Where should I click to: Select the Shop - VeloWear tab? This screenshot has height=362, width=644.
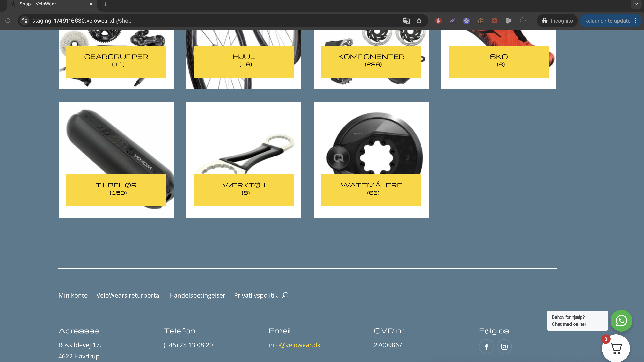click(x=52, y=4)
